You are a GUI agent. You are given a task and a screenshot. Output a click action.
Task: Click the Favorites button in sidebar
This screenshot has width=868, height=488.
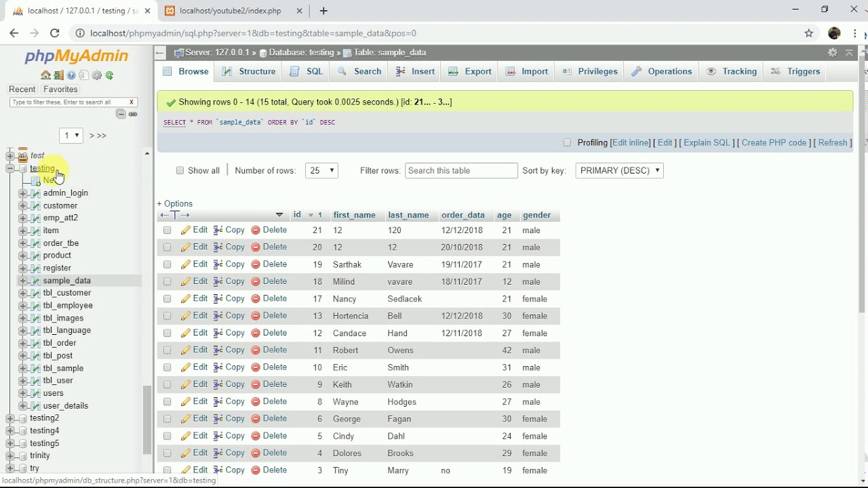60,89
